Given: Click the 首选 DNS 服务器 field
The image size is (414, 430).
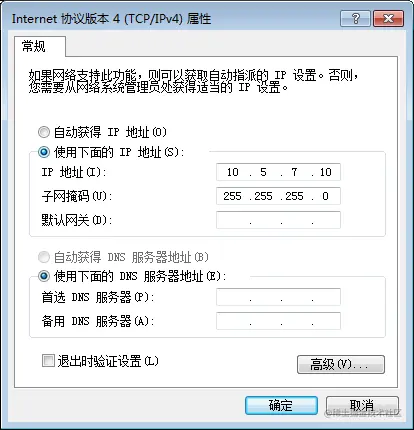Looking at the screenshot, I should coord(278,297).
